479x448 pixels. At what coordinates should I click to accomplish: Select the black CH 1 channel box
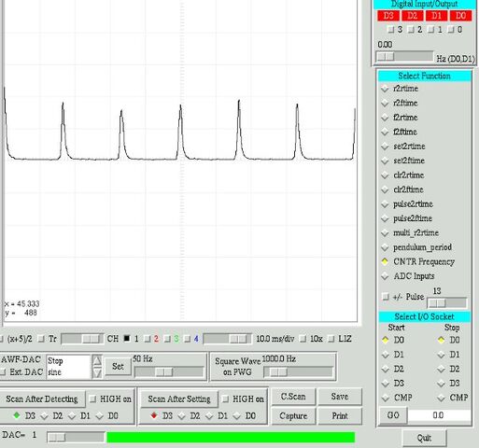[127, 338]
